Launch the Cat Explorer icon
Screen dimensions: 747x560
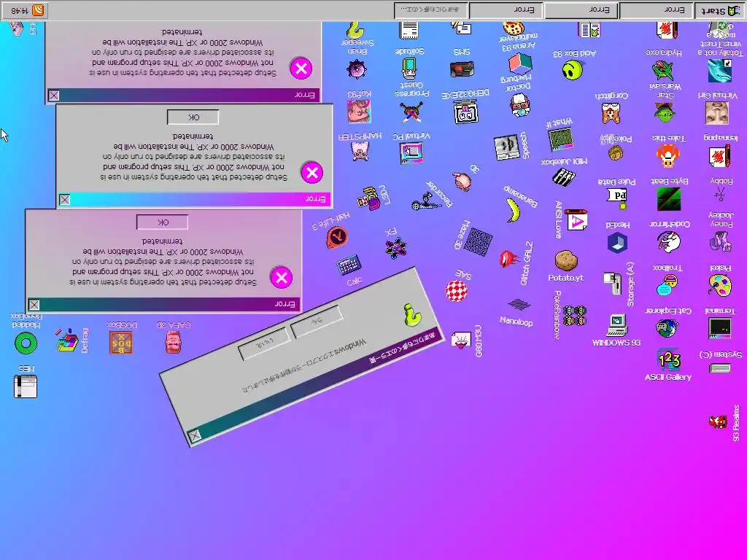667,329
